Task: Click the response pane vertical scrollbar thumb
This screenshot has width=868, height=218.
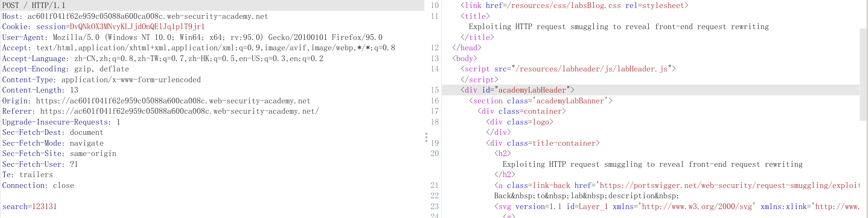Action: [863, 74]
